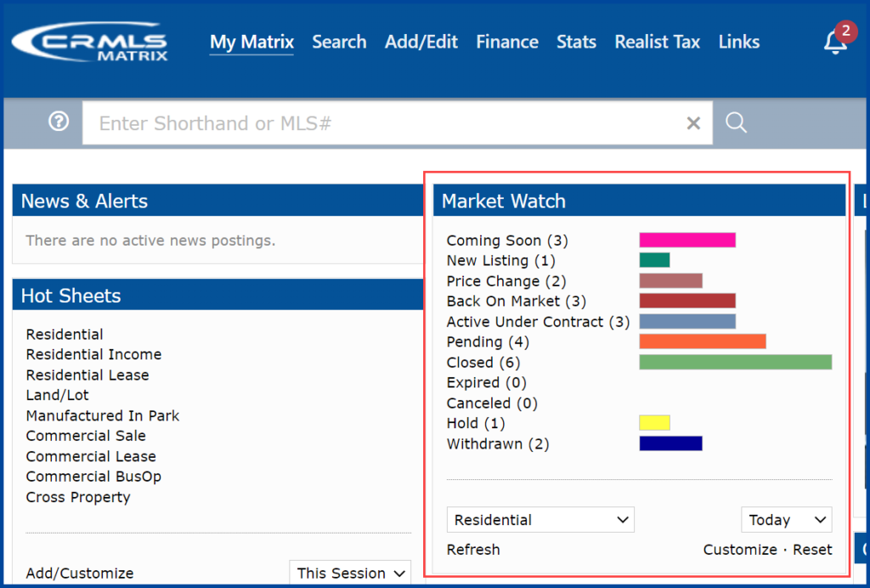This screenshot has width=870, height=588.
Task: Open the Residential category dropdown in Market Watch
Action: [x=540, y=519]
